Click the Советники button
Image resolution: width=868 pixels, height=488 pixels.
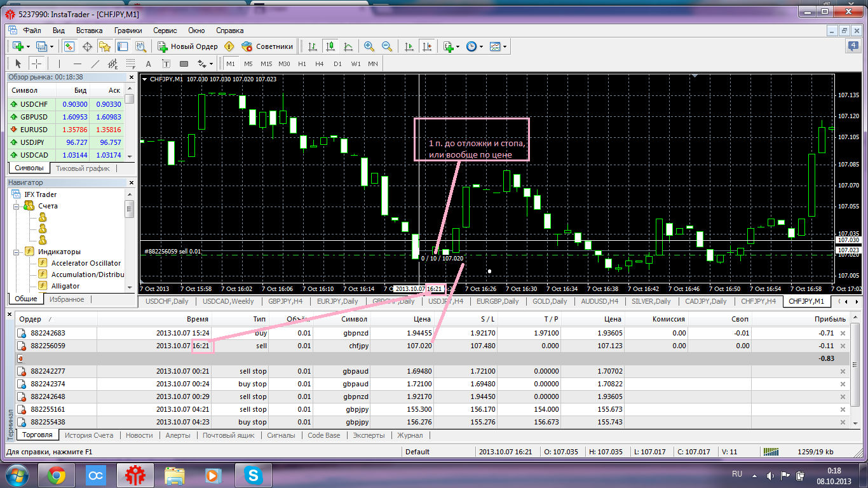pyautogui.click(x=269, y=46)
